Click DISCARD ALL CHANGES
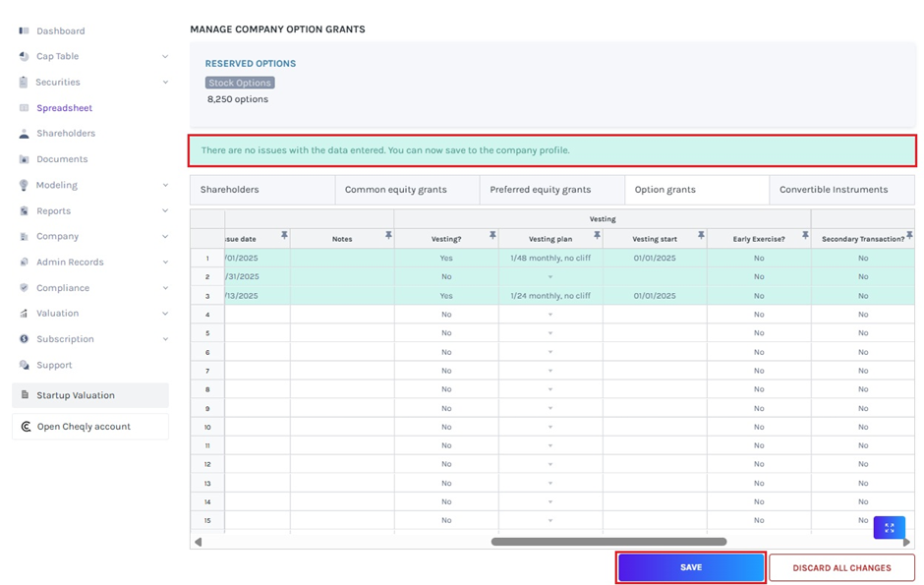 tap(842, 567)
